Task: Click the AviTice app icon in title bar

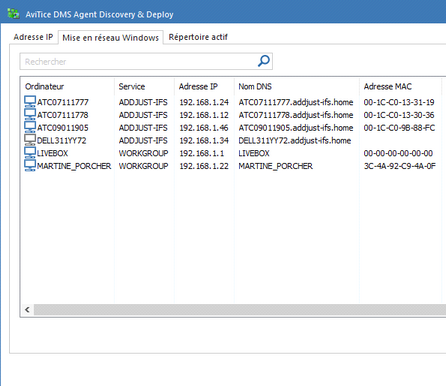Action: 14,14
